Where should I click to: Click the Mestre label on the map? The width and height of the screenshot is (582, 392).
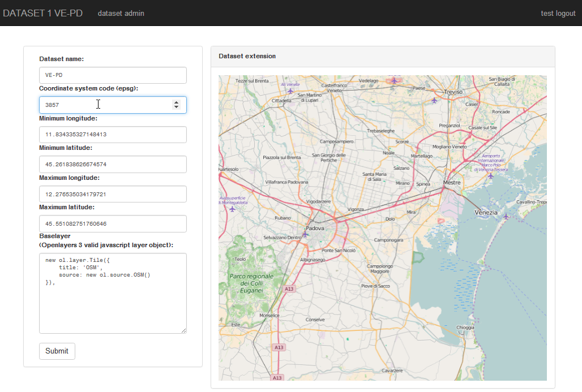pyautogui.click(x=452, y=183)
